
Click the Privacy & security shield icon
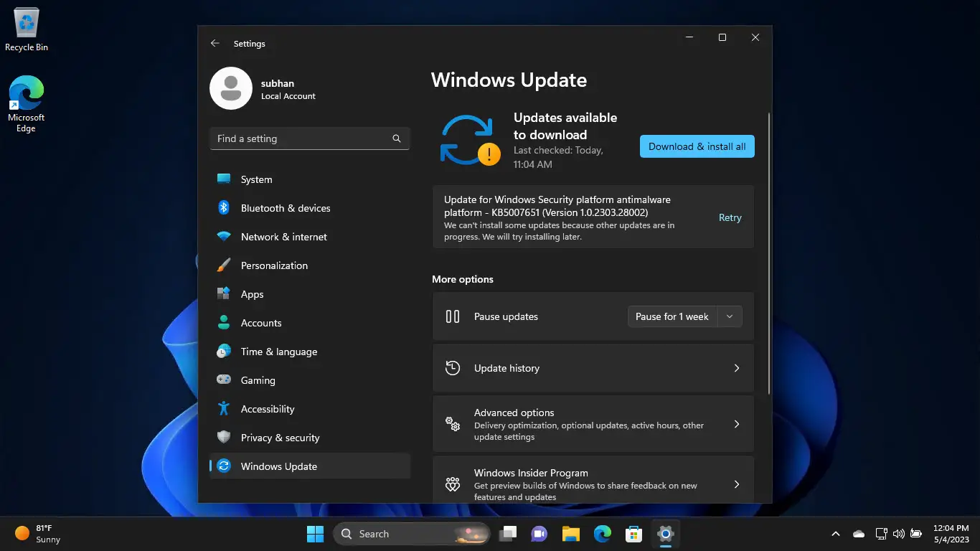tap(224, 437)
